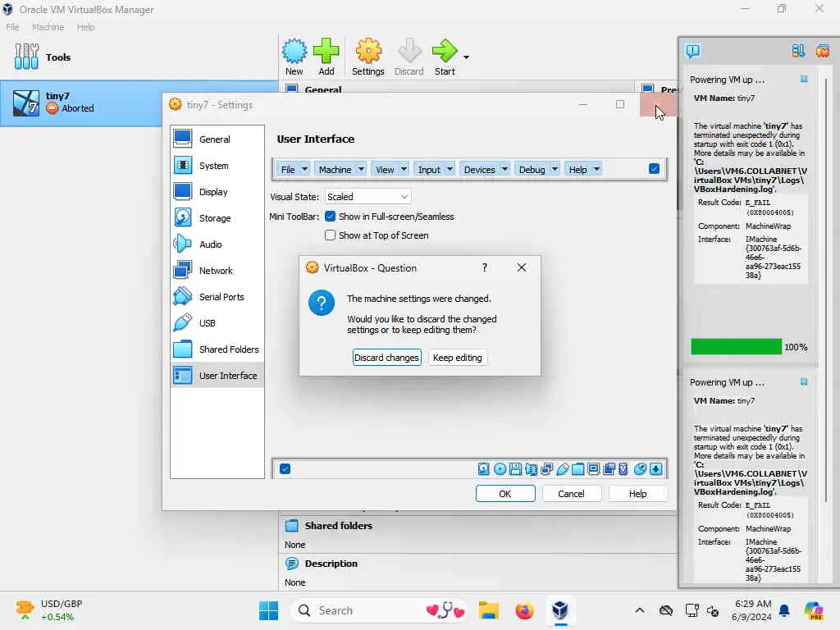Toggle the status bar enable checkbox

click(285, 469)
